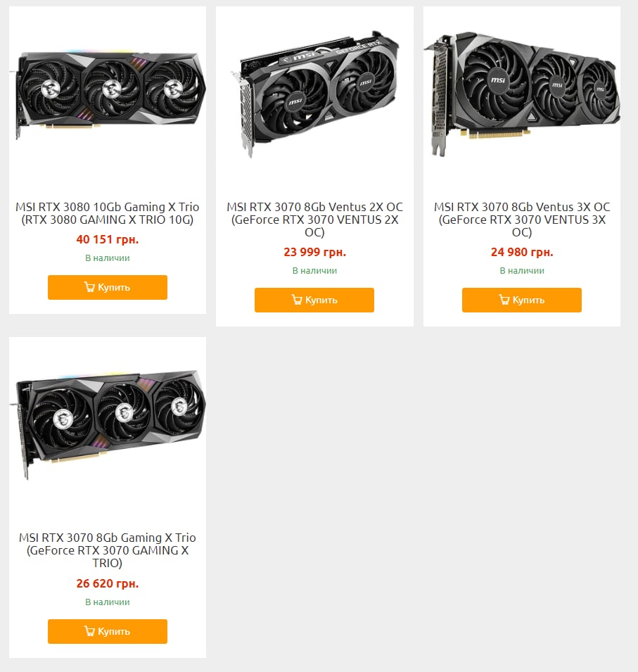This screenshot has height=672, width=638.
Task: Click cart icon on Ventus 2X OC Buy button
Action: pyautogui.click(x=297, y=300)
